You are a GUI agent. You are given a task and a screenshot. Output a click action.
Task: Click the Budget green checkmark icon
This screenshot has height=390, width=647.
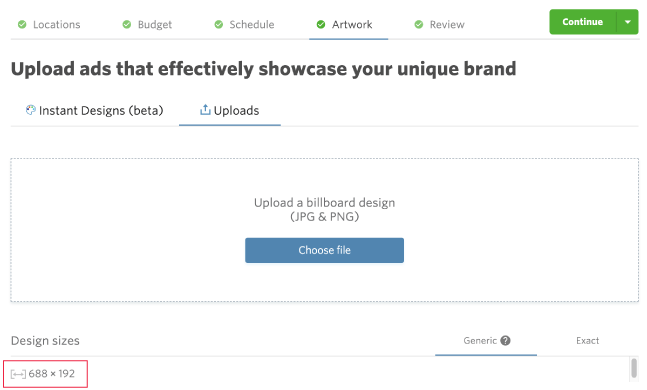(x=127, y=25)
